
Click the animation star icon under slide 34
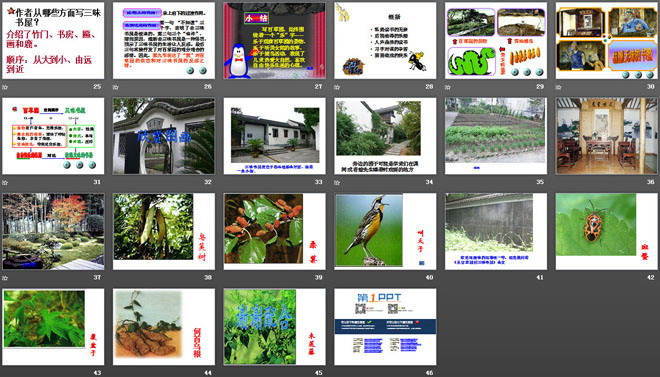tap(337, 183)
